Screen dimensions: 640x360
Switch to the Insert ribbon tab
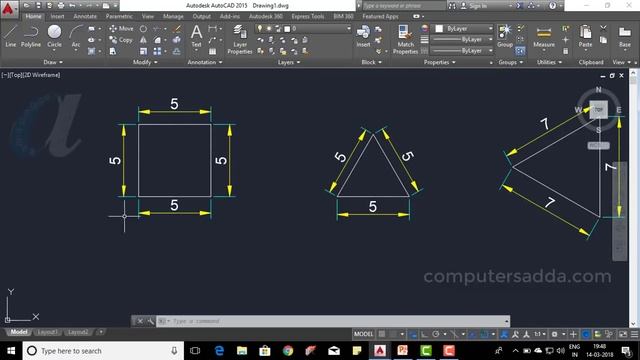pos(57,16)
